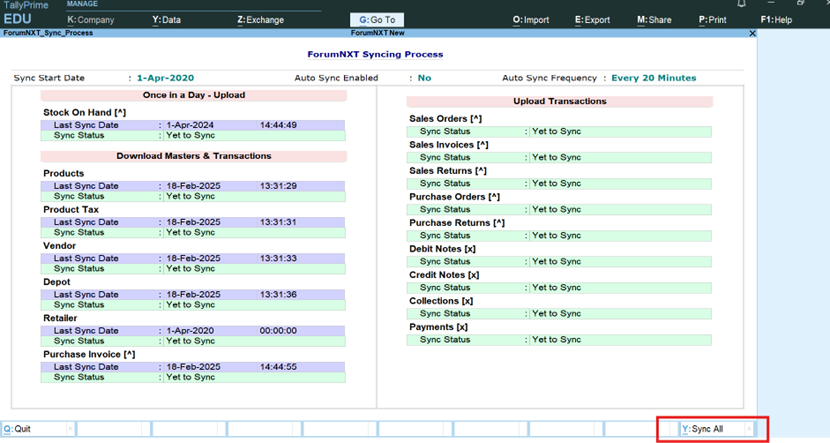Open the M: Share menu
The height and width of the screenshot is (443, 830).
pos(654,20)
